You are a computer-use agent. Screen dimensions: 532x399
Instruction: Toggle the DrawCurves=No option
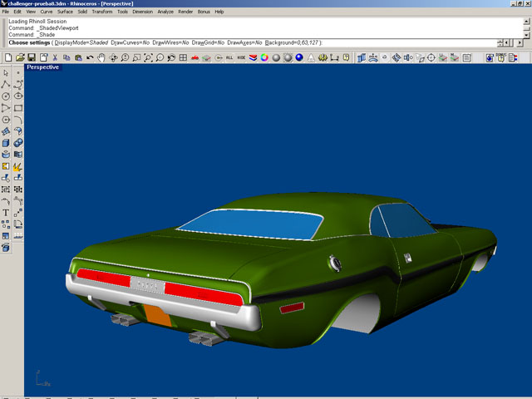(x=131, y=42)
